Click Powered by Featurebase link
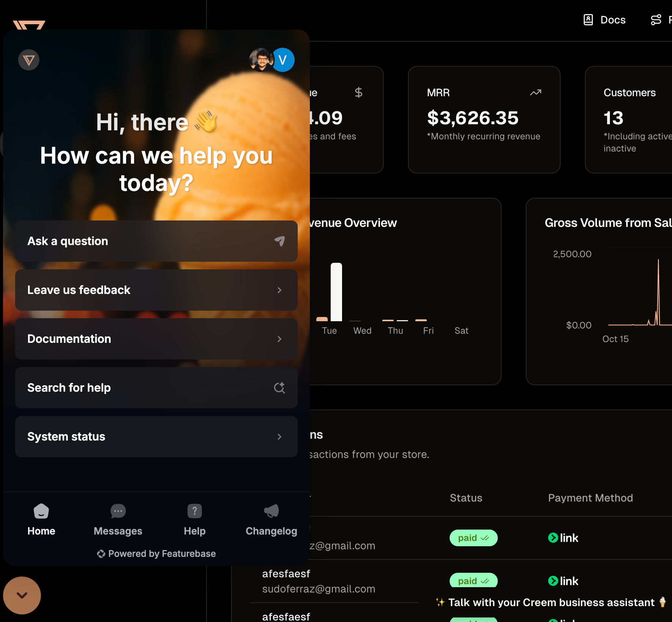The width and height of the screenshot is (672, 622). click(x=156, y=554)
